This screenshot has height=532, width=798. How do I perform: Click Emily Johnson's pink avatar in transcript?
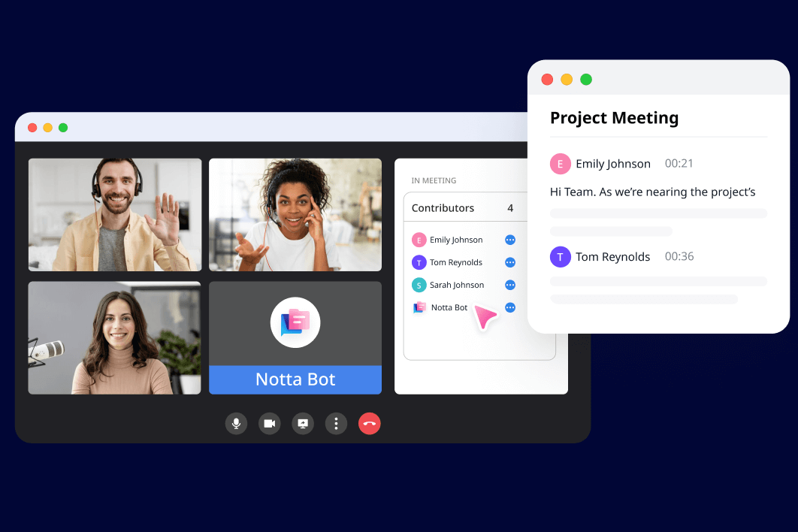(x=560, y=163)
